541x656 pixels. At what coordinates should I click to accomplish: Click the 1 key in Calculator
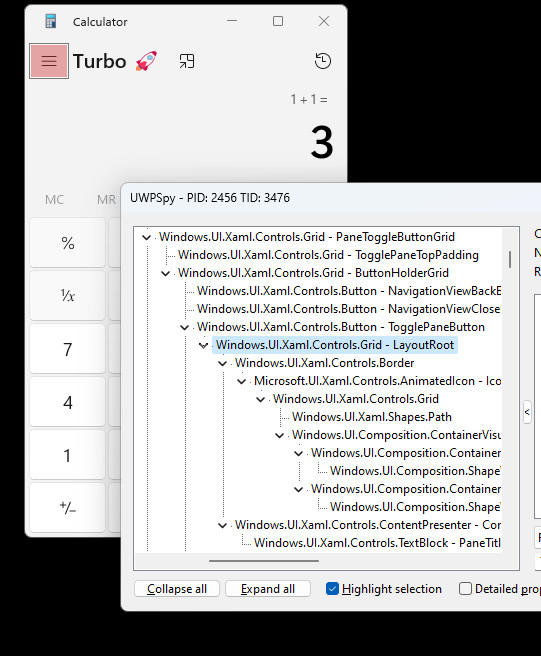68,455
